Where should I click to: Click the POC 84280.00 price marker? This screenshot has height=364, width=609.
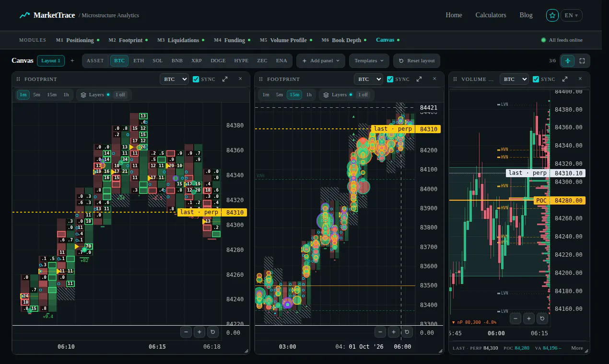(560, 201)
